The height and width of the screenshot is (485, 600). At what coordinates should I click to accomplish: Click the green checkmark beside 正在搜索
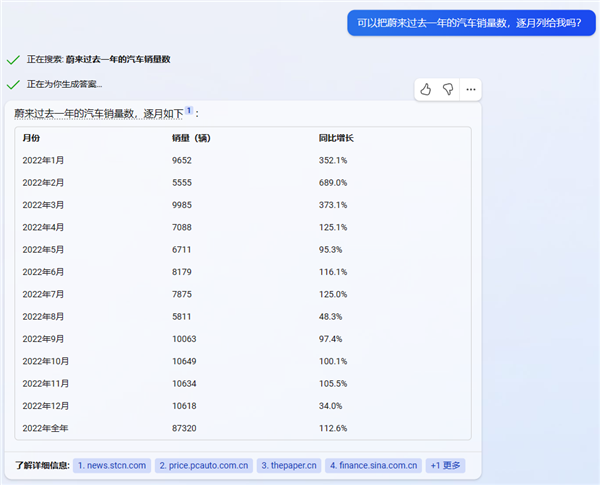pyautogui.click(x=13, y=60)
